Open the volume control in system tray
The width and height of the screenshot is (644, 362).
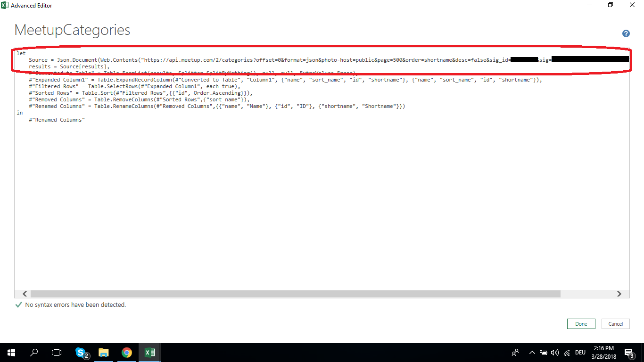pos(554,353)
